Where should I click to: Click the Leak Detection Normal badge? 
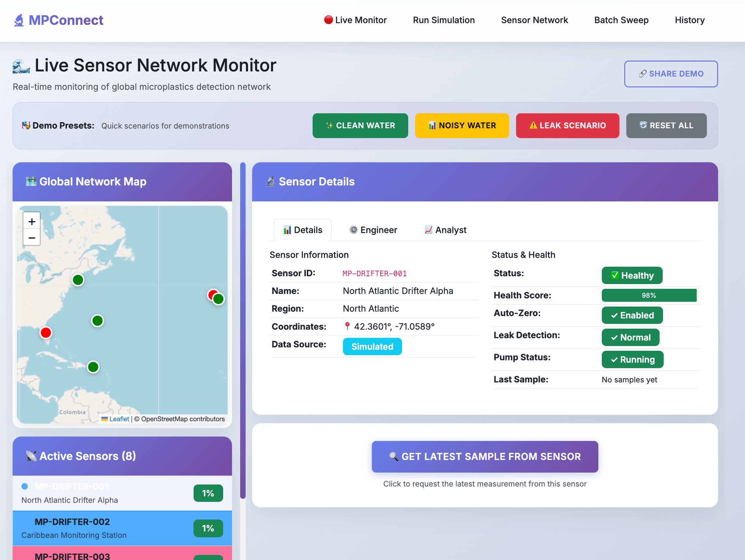631,338
